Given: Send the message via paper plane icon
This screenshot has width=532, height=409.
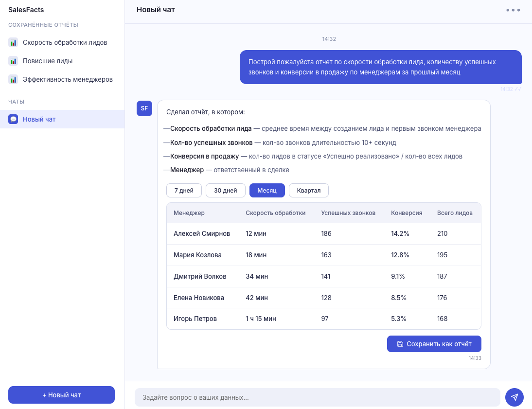Looking at the screenshot, I should point(514,397).
